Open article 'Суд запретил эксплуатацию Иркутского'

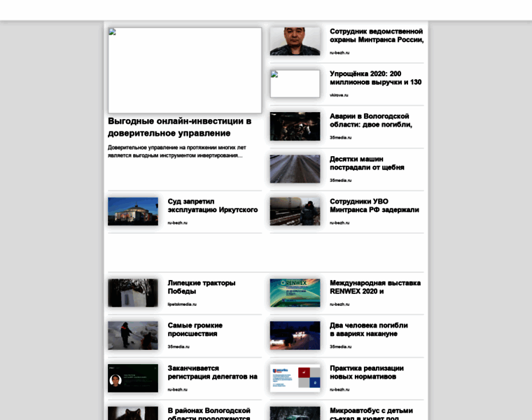click(213, 206)
